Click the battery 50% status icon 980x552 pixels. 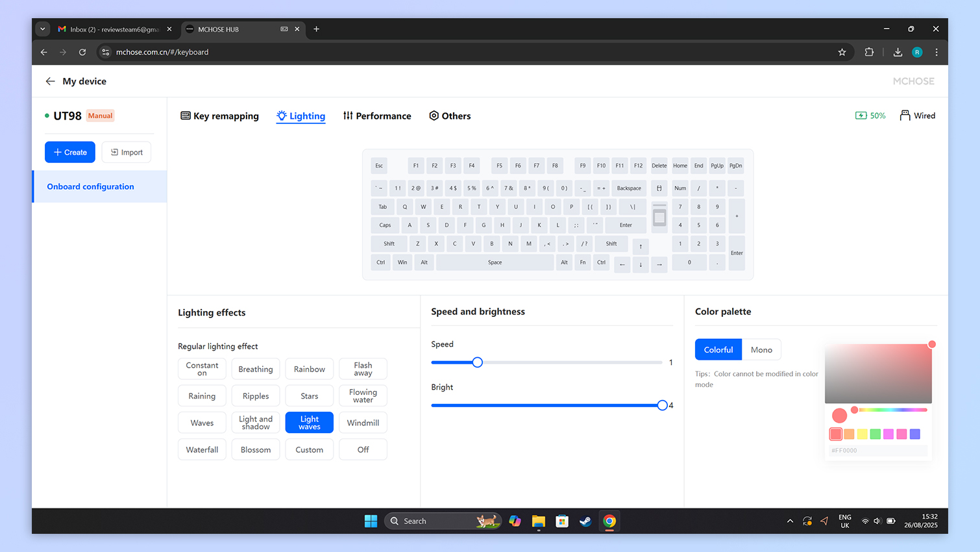click(x=861, y=116)
